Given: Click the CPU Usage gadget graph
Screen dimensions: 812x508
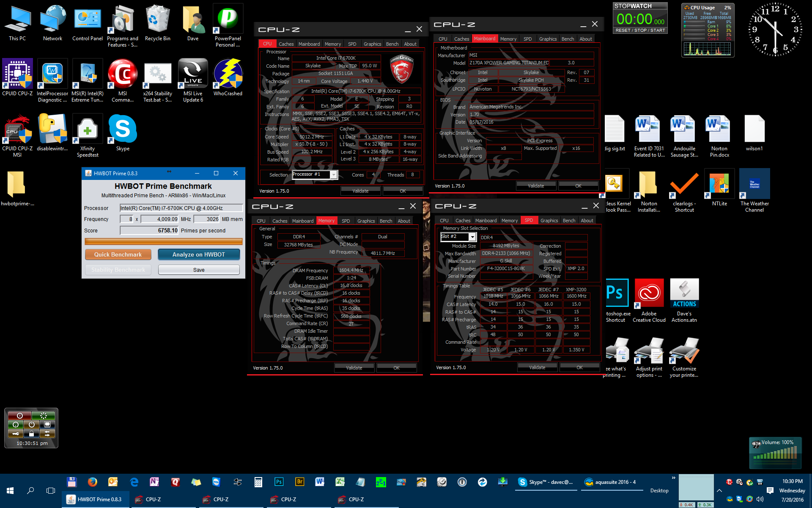Looking at the screenshot, I should coord(708,49).
